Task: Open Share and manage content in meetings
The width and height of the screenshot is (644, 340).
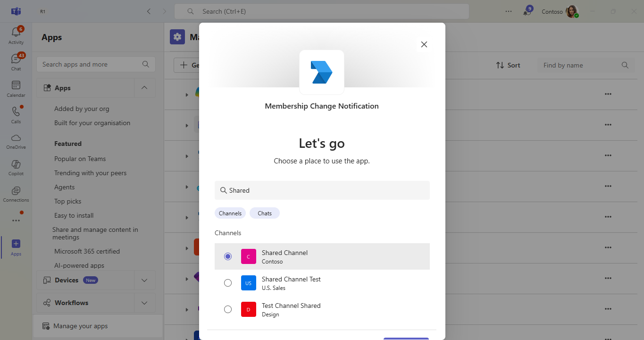Action: pos(95,233)
